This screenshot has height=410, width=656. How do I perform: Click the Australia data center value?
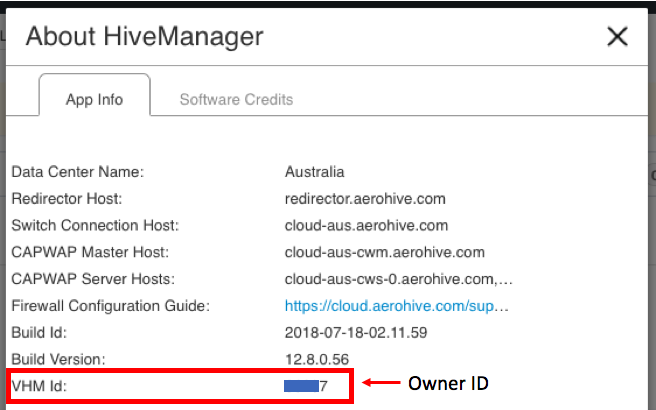tap(314, 172)
